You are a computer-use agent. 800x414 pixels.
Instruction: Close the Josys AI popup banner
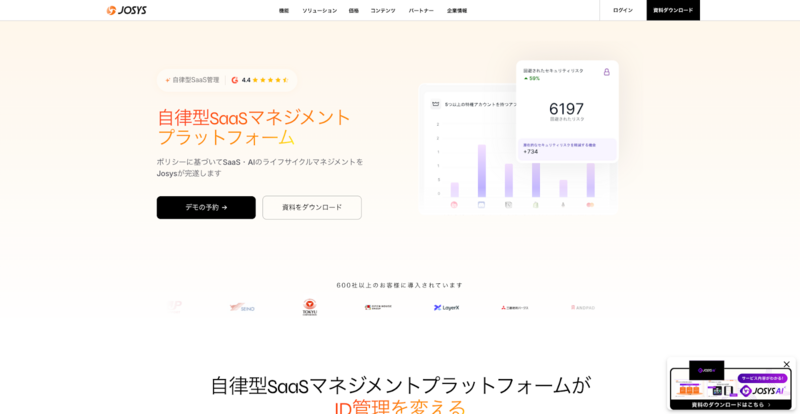tap(786, 364)
